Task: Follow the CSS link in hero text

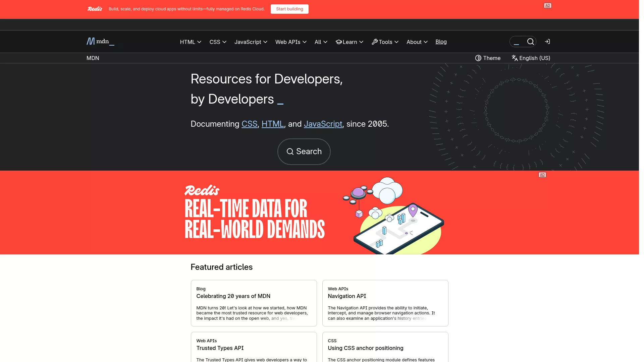Action: (x=250, y=124)
